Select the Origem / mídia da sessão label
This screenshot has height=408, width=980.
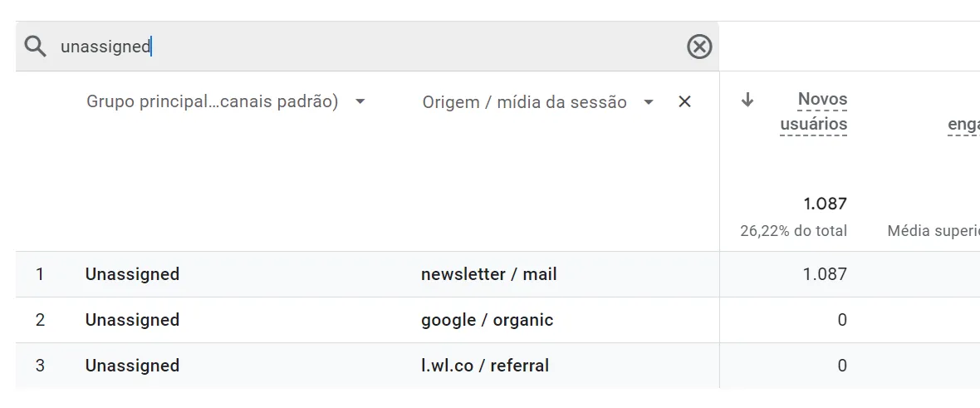point(524,102)
